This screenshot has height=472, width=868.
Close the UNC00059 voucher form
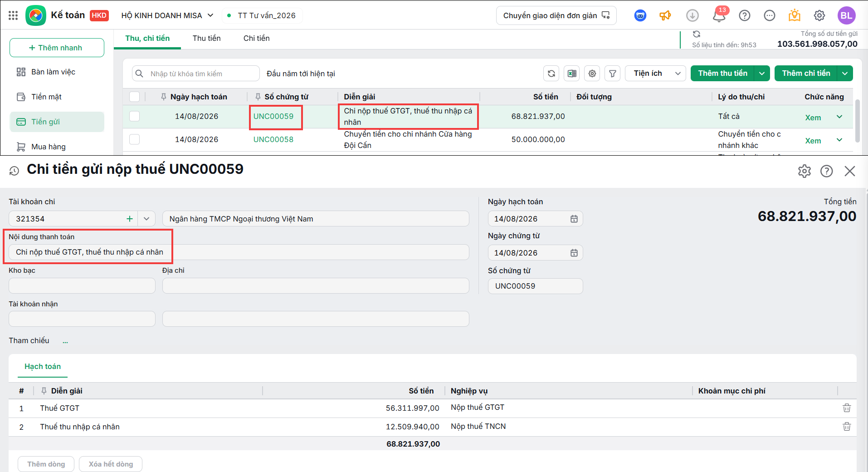coord(850,171)
